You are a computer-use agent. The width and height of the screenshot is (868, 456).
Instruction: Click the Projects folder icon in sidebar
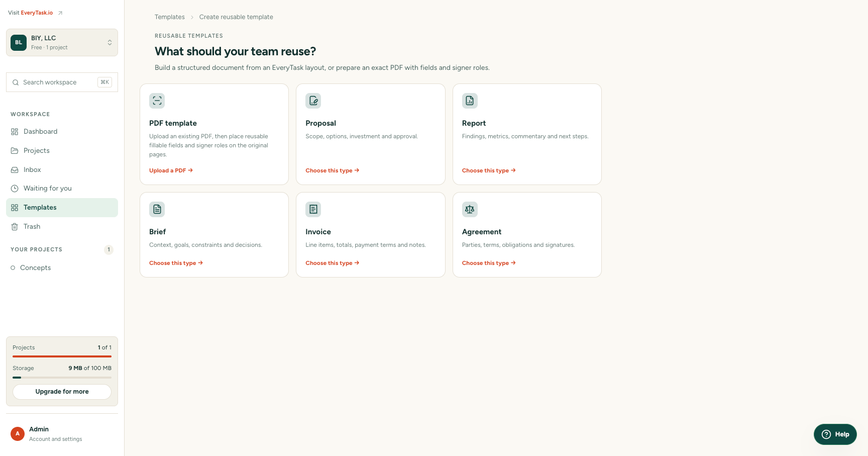15,151
